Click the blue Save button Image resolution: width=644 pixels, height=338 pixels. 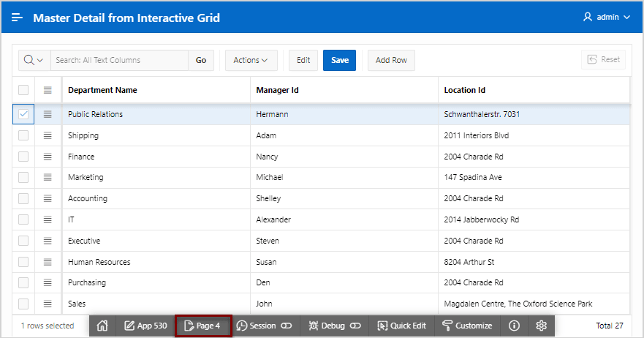340,60
